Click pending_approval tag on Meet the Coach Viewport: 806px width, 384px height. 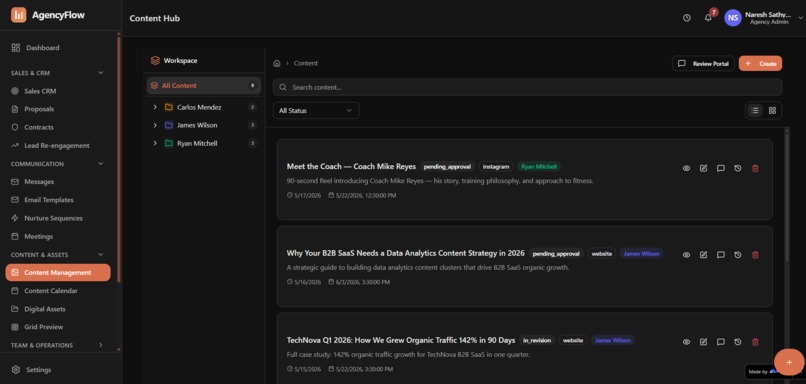pos(447,167)
